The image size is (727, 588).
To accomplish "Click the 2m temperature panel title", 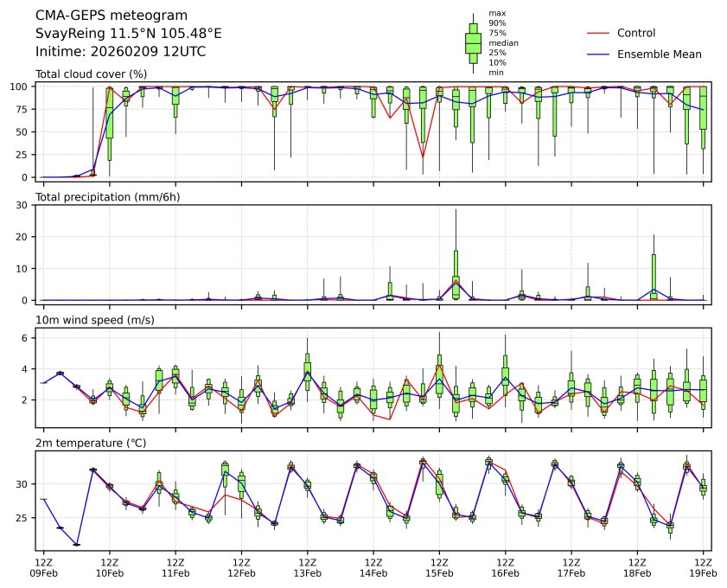I will pyautogui.click(x=91, y=444).
